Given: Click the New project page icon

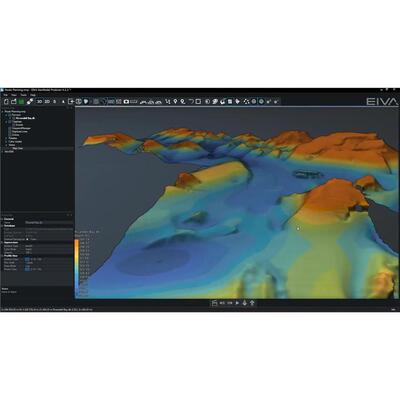Looking at the screenshot, I should [6, 101].
